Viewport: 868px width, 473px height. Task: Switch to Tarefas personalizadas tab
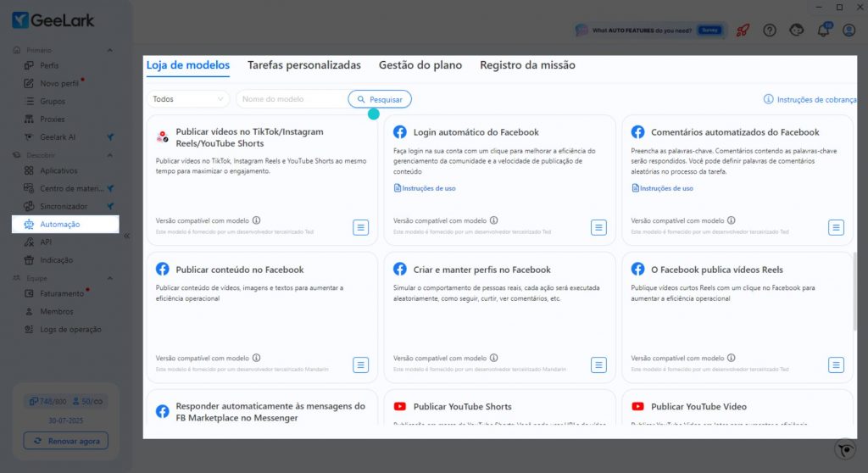[304, 65]
